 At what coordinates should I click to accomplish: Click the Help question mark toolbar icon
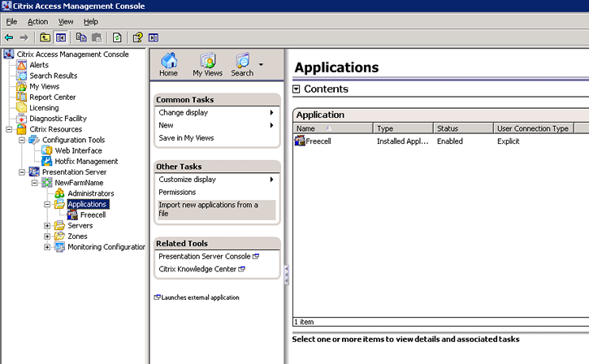(138, 37)
